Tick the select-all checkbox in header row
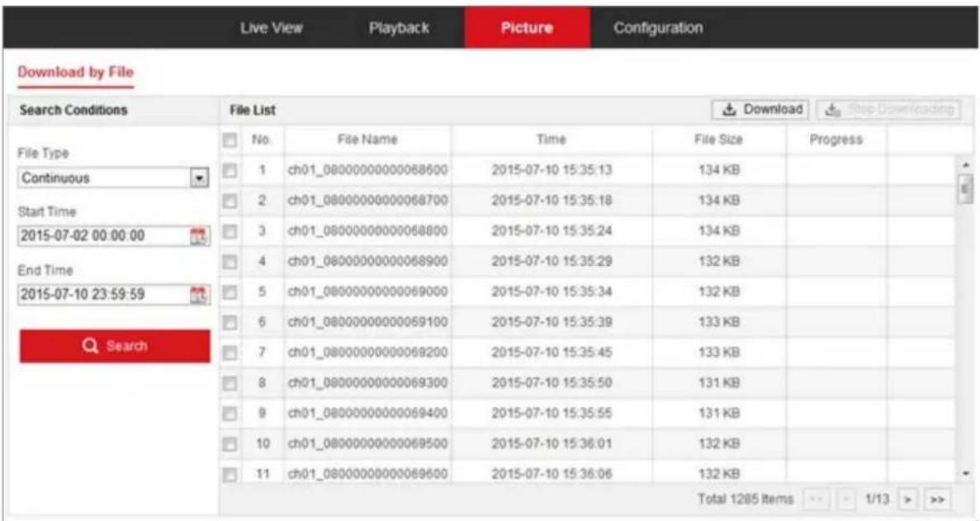 (230, 140)
